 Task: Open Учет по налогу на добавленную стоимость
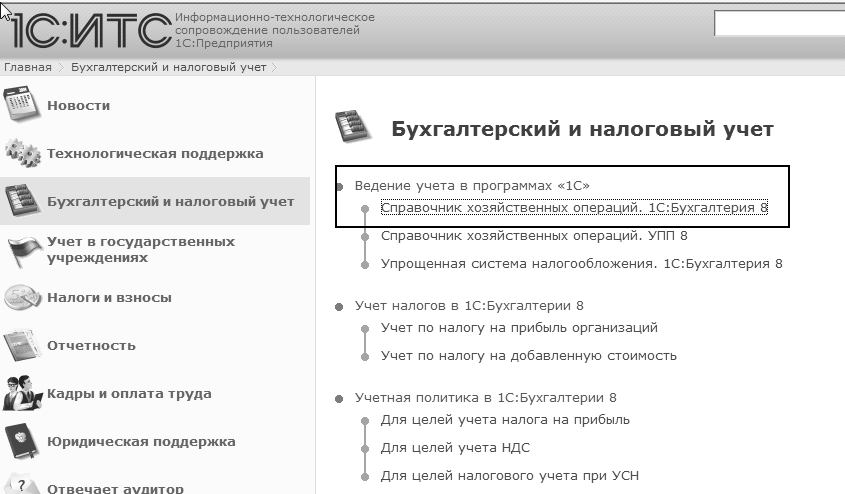click(528, 356)
